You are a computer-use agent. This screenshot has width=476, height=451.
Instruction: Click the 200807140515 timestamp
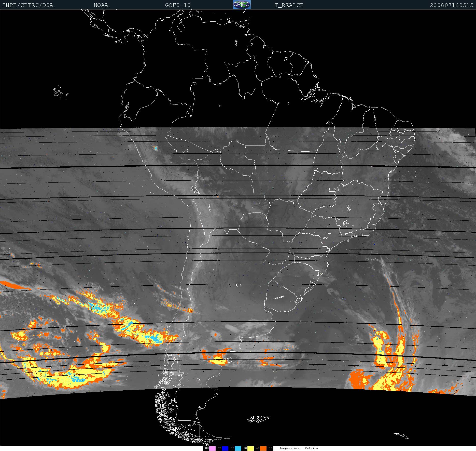click(x=451, y=5)
